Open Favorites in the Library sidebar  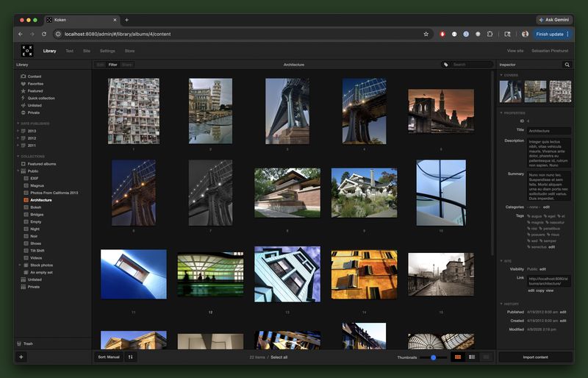point(35,84)
